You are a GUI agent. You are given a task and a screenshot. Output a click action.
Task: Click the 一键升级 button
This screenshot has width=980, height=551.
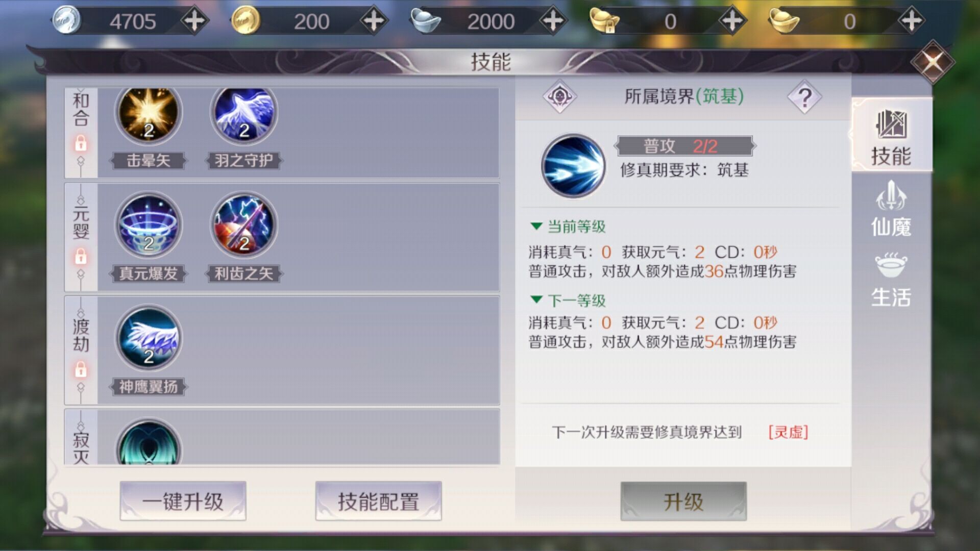pos(183,501)
